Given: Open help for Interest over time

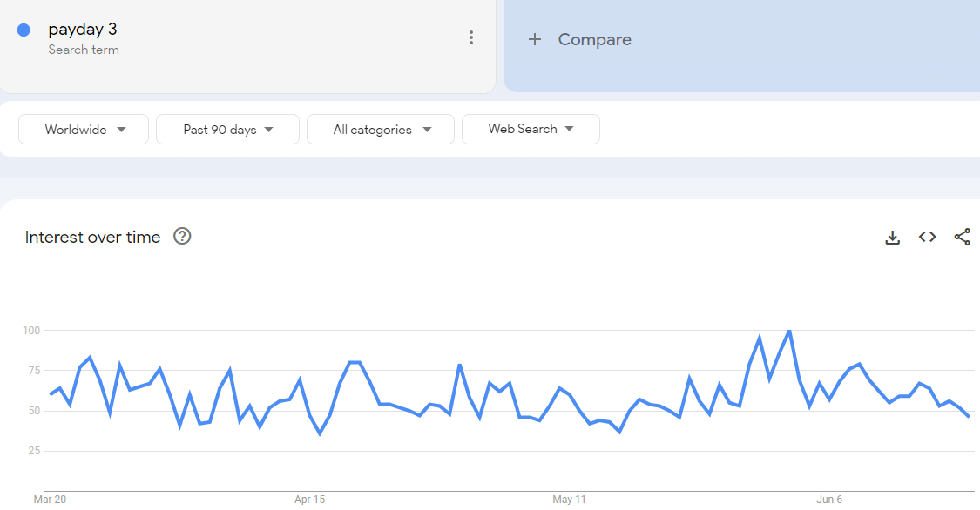Looking at the screenshot, I should [x=182, y=236].
